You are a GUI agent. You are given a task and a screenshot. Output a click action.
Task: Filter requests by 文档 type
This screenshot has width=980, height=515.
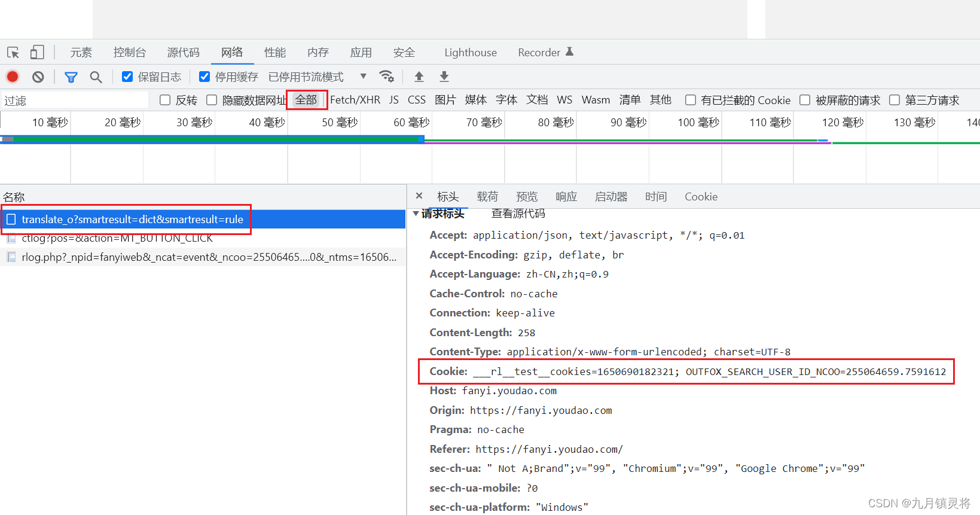pos(537,100)
